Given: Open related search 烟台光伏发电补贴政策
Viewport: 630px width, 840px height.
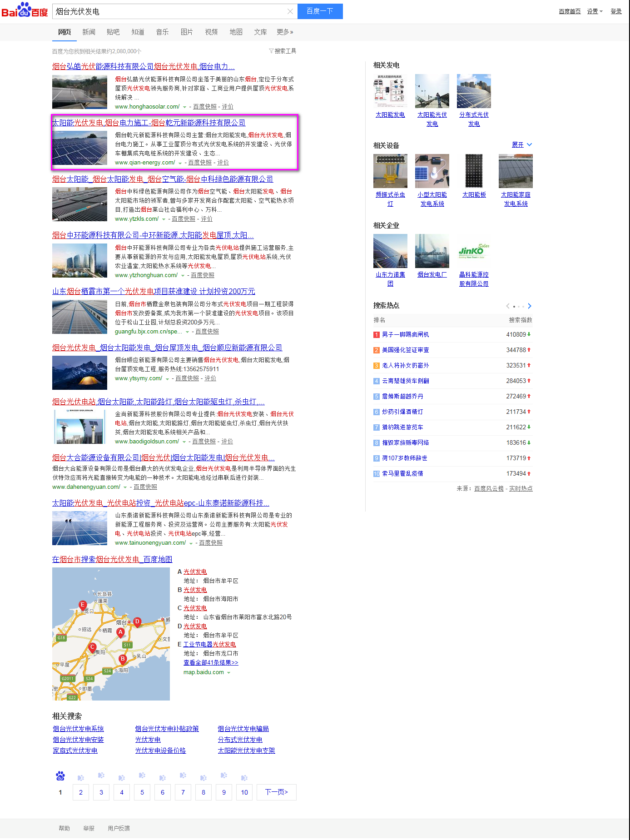Looking at the screenshot, I should pos(167,729).
